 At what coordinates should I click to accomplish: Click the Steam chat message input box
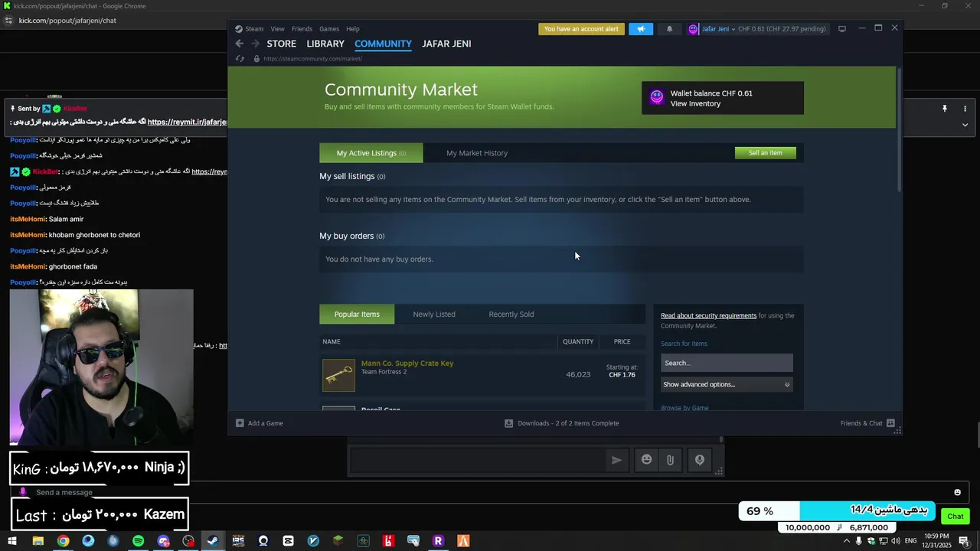(478, 460)
